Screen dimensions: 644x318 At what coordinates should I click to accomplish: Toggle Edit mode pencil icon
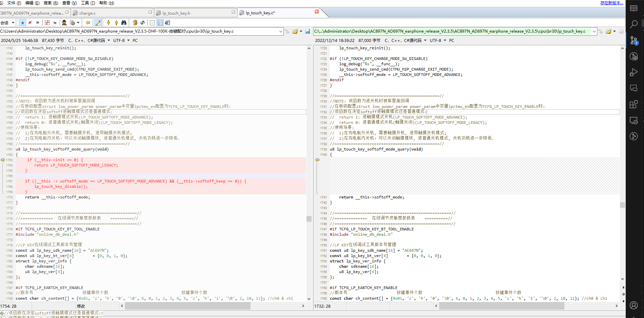(x=98, y=23)
